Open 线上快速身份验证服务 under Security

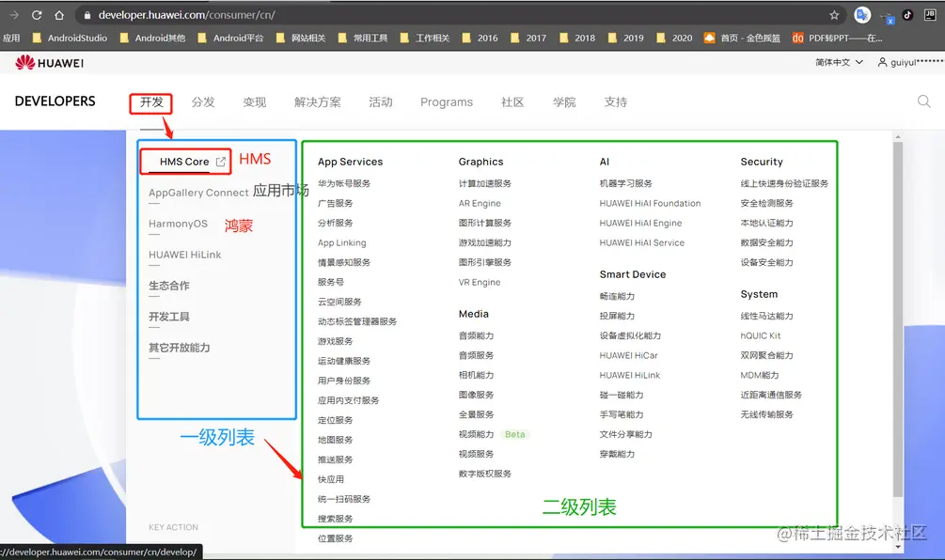pyautogui.click(x=784, y=183)
